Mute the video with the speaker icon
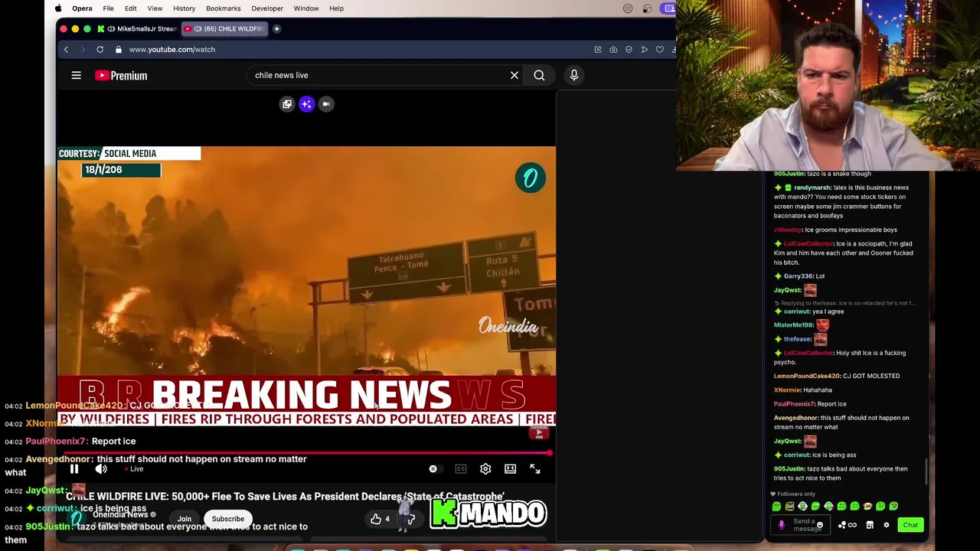The image size is (980, 551). click(101, 469)
